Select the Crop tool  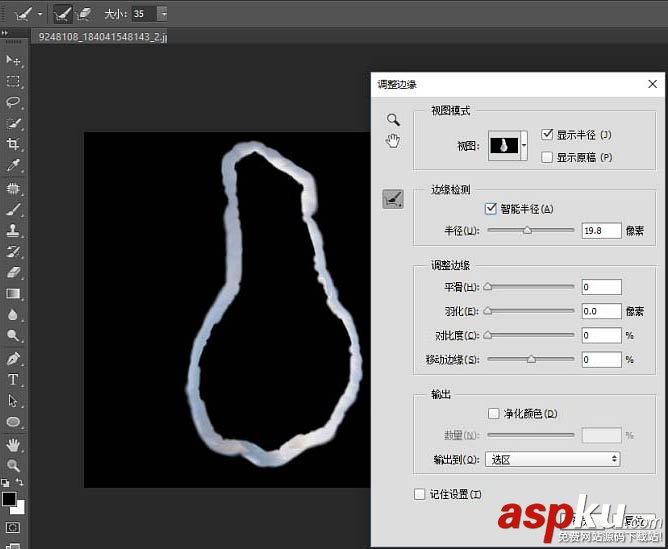[x=13, y=144]
